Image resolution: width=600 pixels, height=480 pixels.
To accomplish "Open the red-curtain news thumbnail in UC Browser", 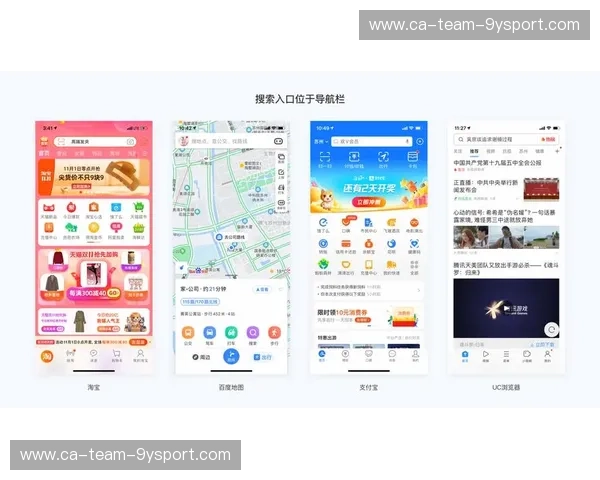I will 540,190.
